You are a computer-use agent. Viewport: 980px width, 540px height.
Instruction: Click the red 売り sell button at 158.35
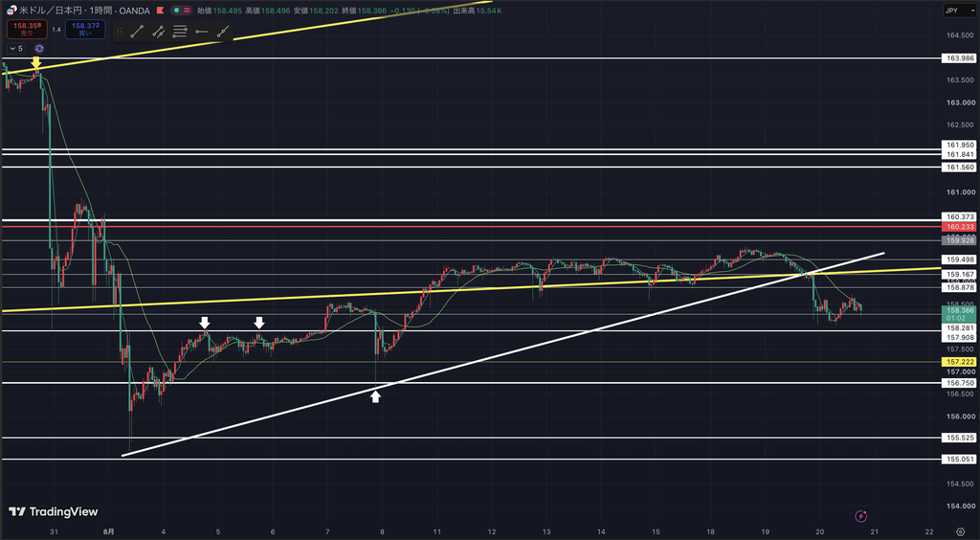click(27, 29)
